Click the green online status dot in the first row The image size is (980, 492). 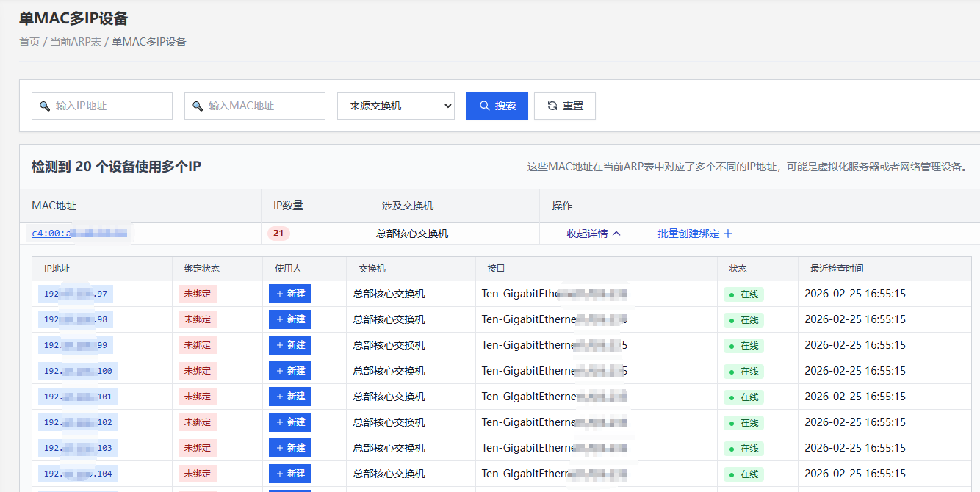pyautogui.click(x=732, y=294)
